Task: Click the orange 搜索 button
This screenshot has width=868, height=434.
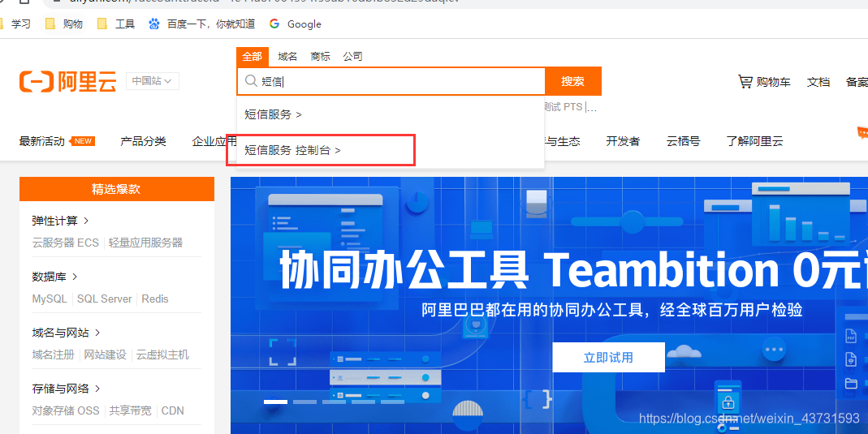Action: (x=573, y=81)
